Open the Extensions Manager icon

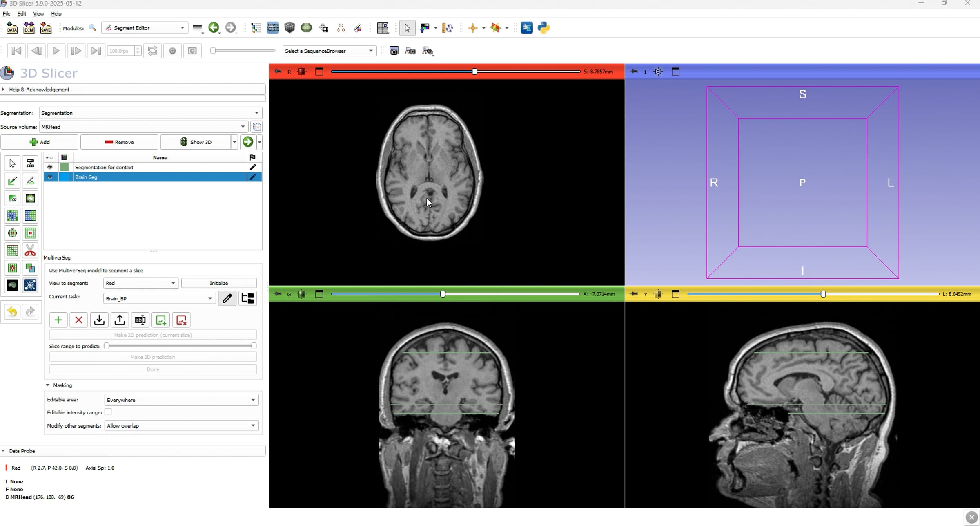(527, 28)
